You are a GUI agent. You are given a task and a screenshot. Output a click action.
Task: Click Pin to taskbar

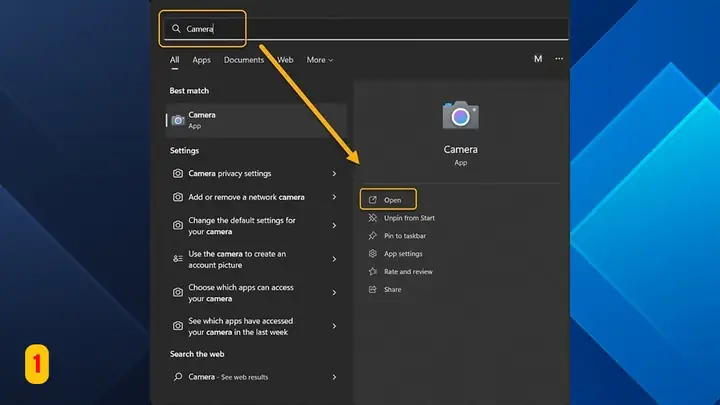[x=405, y=236]
